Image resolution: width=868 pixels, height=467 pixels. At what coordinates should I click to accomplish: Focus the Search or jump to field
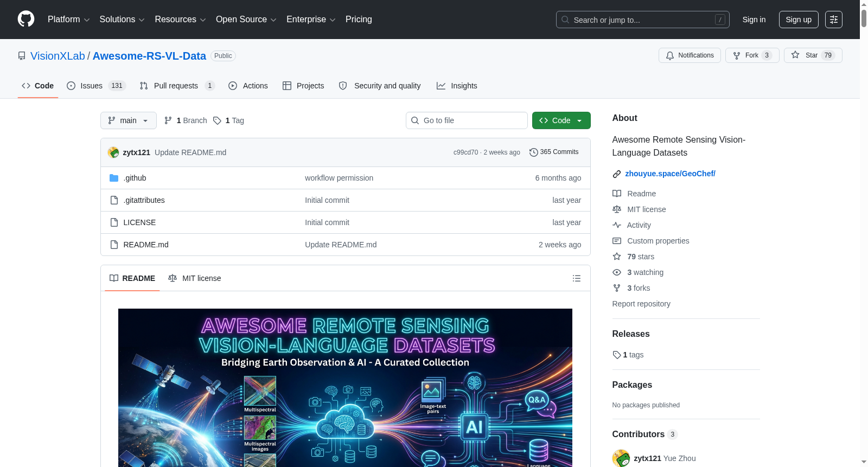pos(643,20)
